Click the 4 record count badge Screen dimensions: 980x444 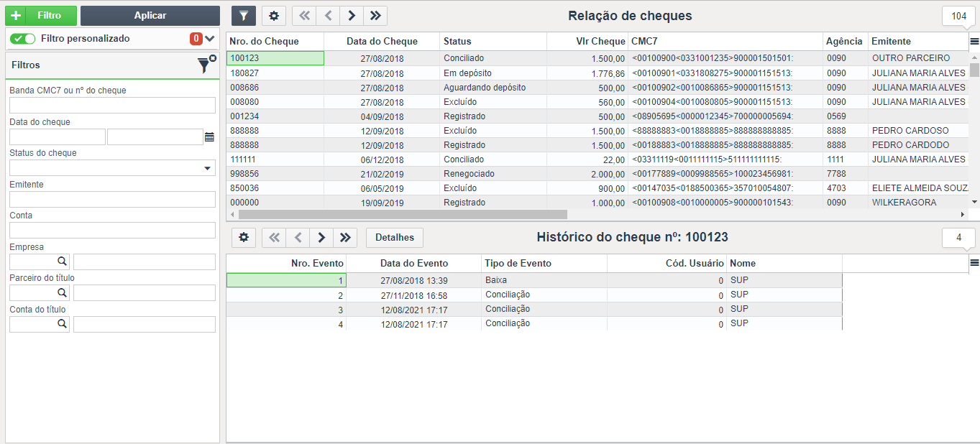click(x=958, y=238)
